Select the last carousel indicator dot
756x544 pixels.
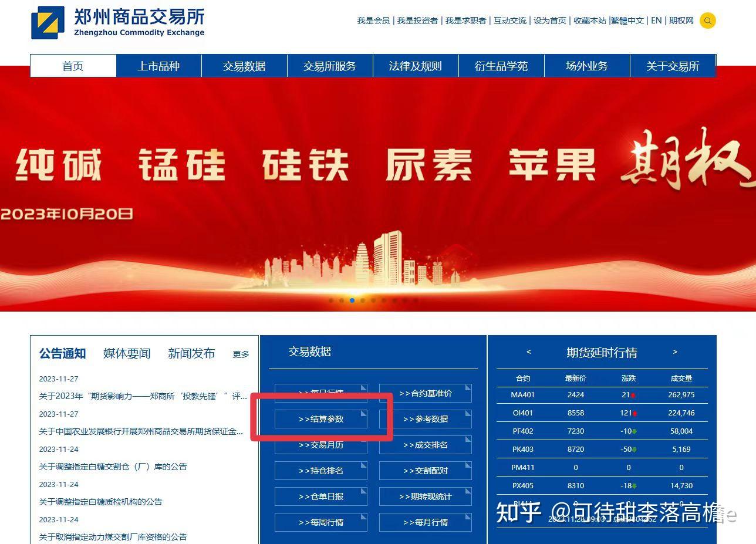tap(416, 300)
